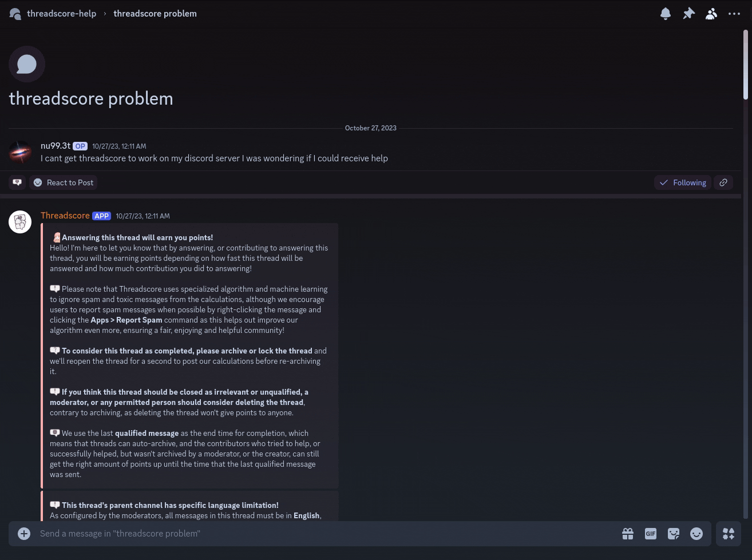Click the React to Post button

tap(64, 182)
